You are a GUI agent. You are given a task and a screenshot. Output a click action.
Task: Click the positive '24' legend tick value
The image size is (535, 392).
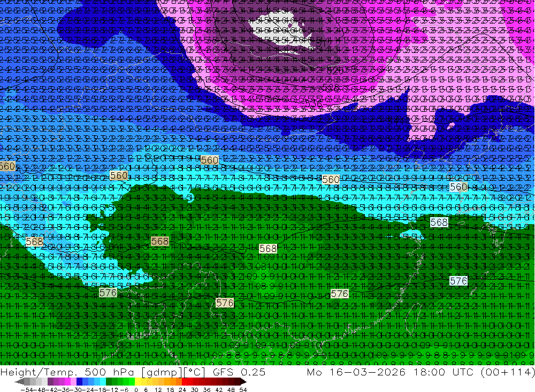[x=182, y=390]
